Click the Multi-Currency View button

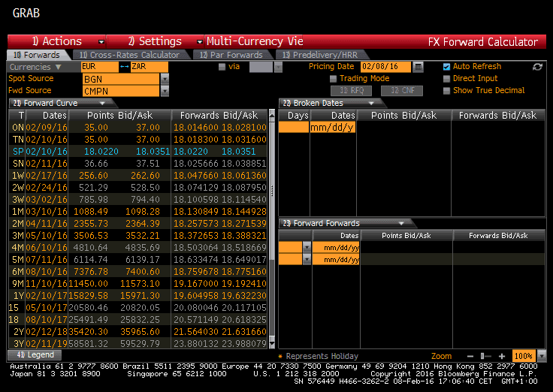254,41
